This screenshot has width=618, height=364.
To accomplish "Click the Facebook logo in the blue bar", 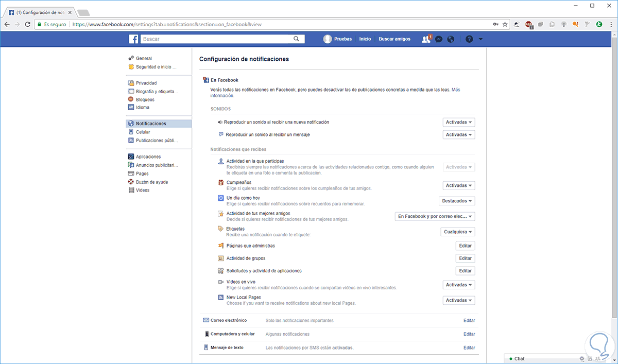I will 133,39.
